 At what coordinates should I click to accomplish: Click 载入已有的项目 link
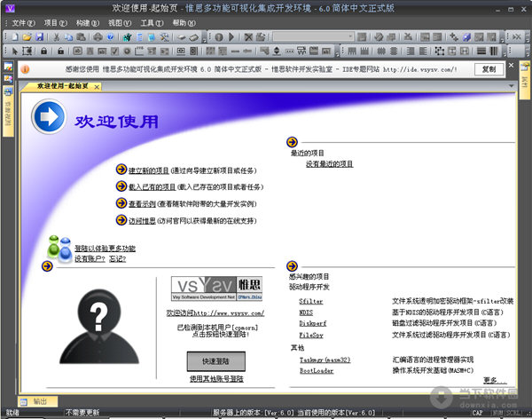(152, 187)
